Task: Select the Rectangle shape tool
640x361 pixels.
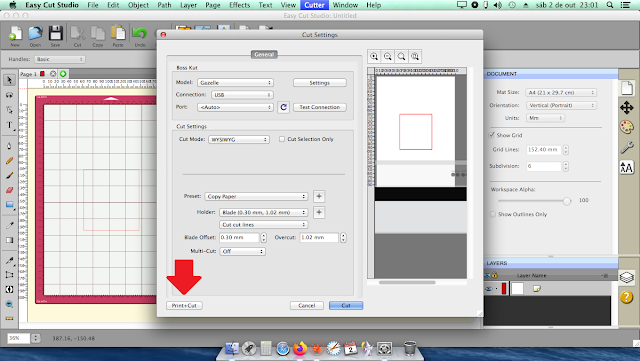Action: click(x=9, y=205)
